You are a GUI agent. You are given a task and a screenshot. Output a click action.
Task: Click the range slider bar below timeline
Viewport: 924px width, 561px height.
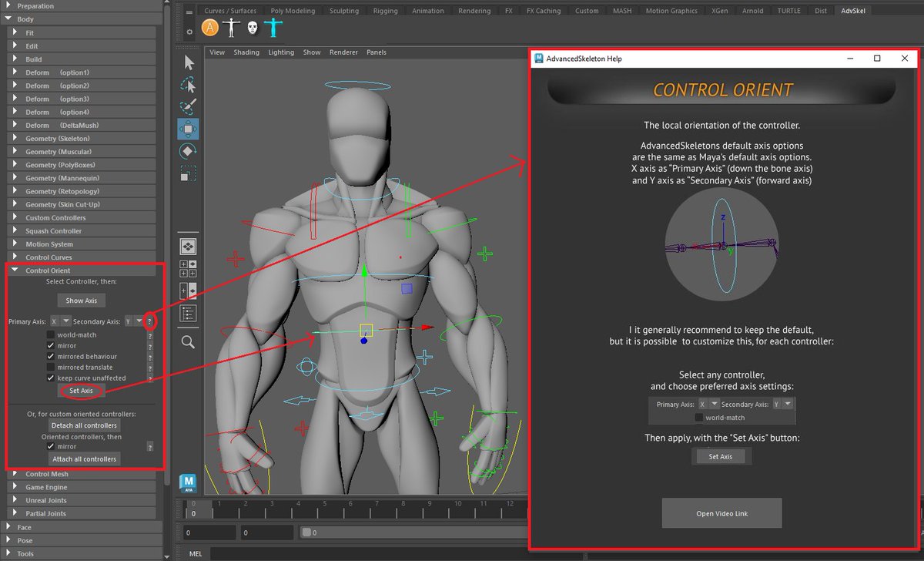click(414, 532)
